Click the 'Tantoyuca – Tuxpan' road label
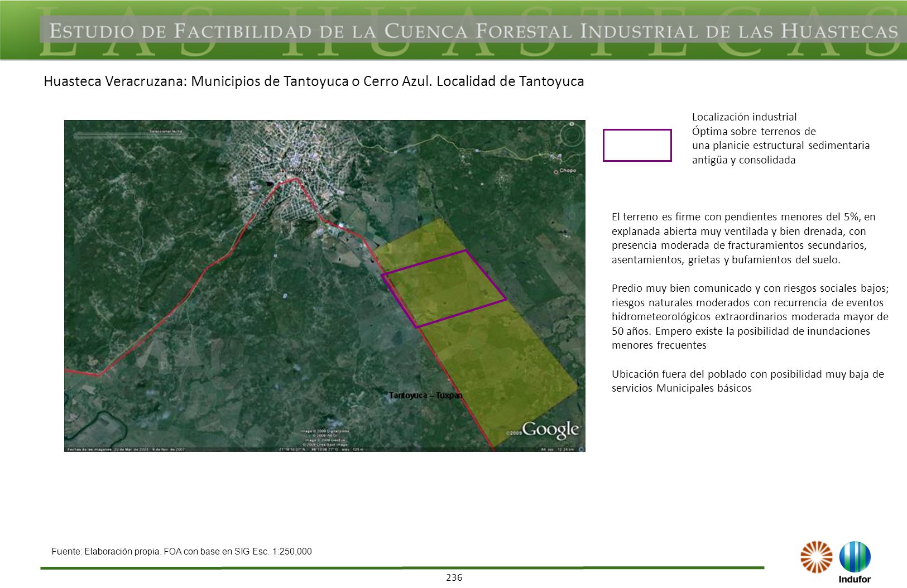Image resolution: width=907 pixels, height=588 pixels. point(425,395)
